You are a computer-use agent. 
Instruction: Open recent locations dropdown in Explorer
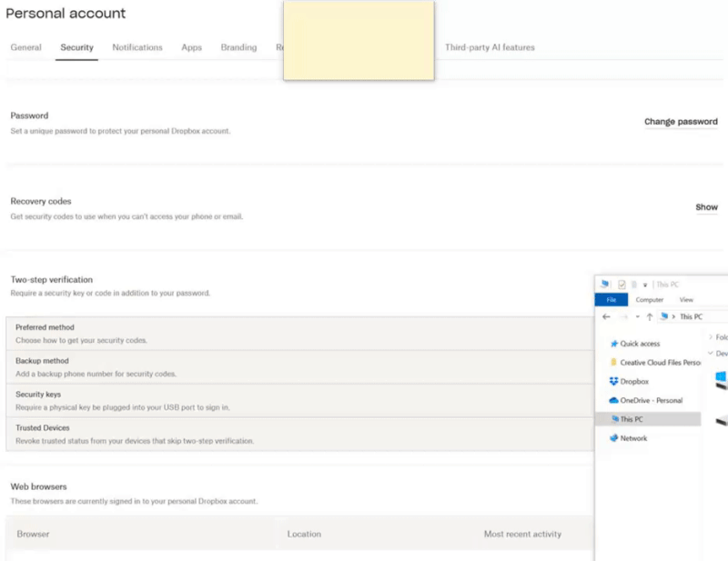[x=637, y=317]
